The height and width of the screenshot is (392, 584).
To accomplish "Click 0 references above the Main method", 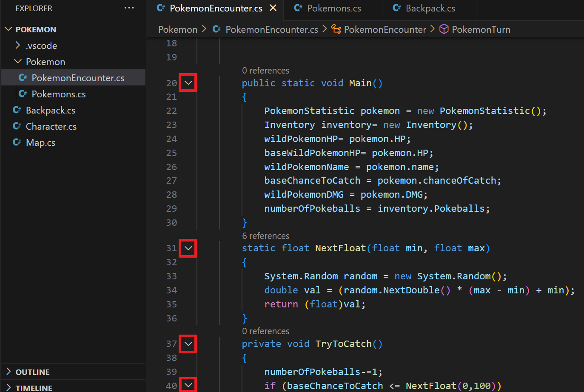I will (265, 70).
